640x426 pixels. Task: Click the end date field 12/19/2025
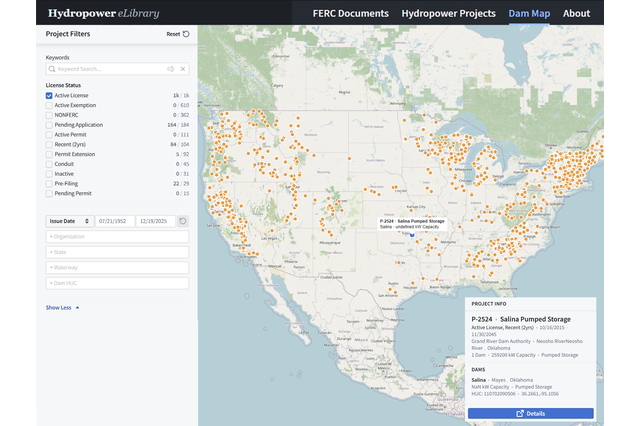[x=155, y=221]
